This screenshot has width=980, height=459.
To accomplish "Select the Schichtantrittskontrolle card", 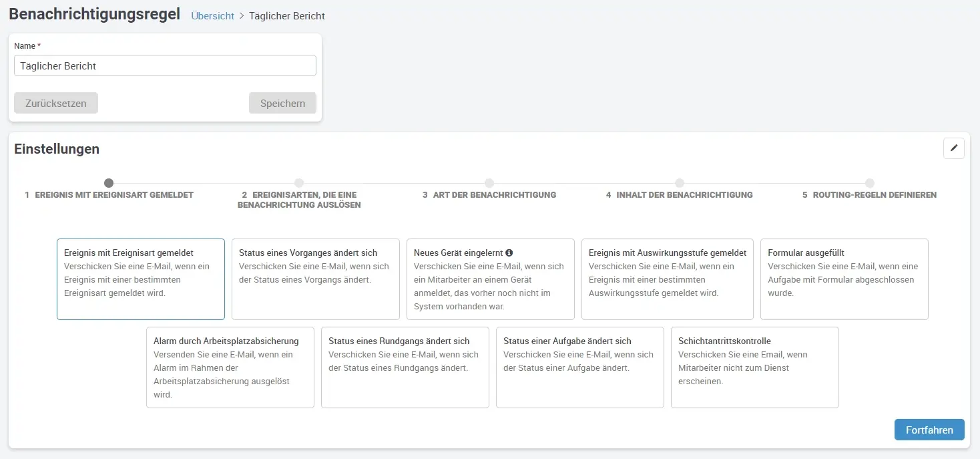I will coord(754,367).
